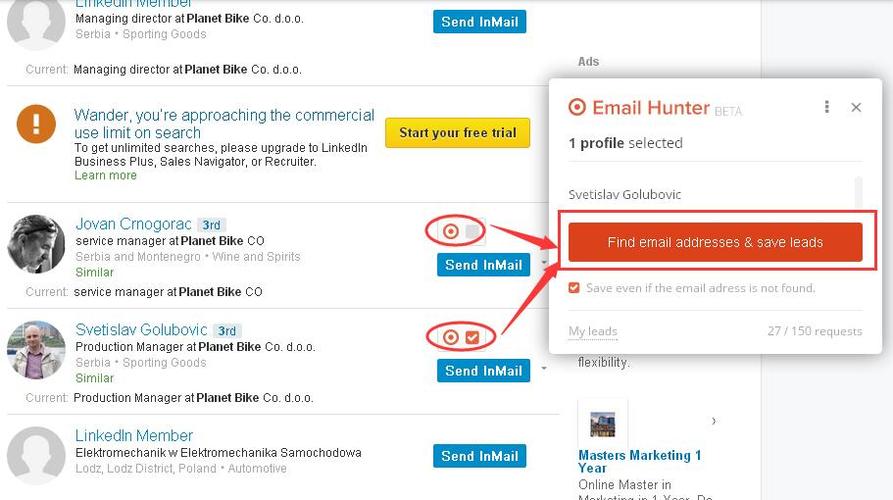Click 'Similar' link under Jovan Crnogorac
The image size is (893, 500).
click(94, 272)
